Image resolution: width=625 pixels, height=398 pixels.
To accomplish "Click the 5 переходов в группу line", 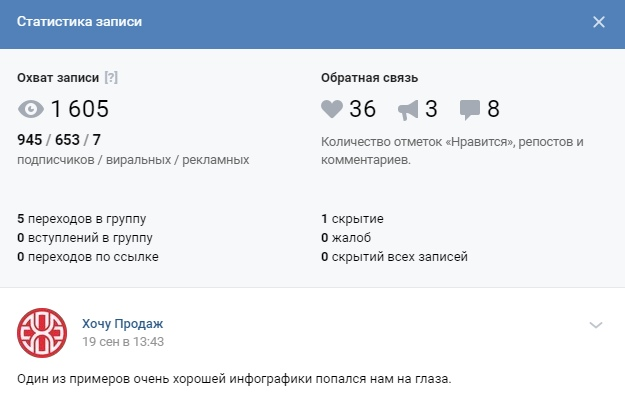I will tap(82, 219).
